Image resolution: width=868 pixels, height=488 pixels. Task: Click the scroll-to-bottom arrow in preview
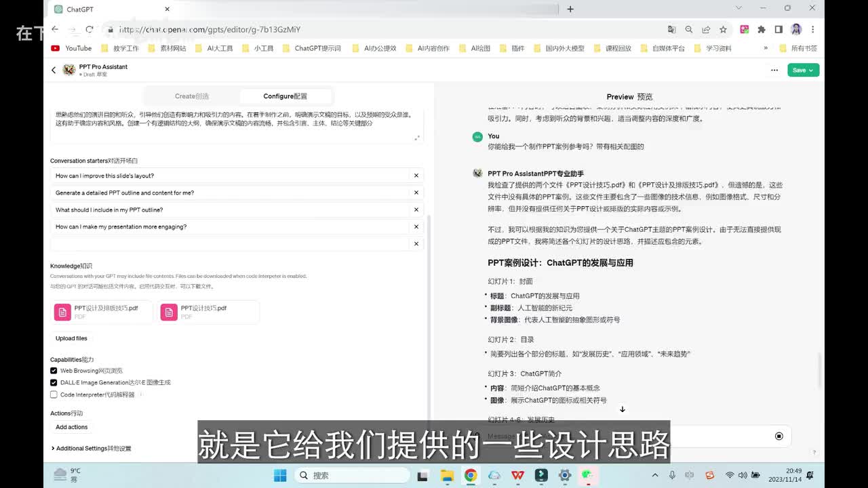pos(622,409)
